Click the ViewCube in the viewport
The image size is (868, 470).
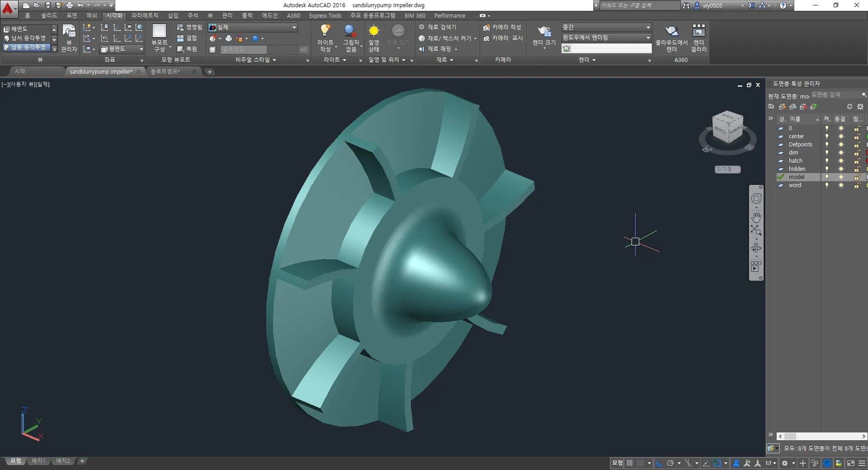pyautogui.click(x=727, y=127)
